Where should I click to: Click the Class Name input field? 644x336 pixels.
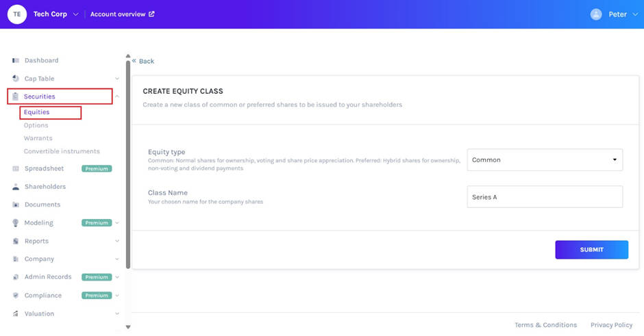pyautogui.click(x=545, y=197)
